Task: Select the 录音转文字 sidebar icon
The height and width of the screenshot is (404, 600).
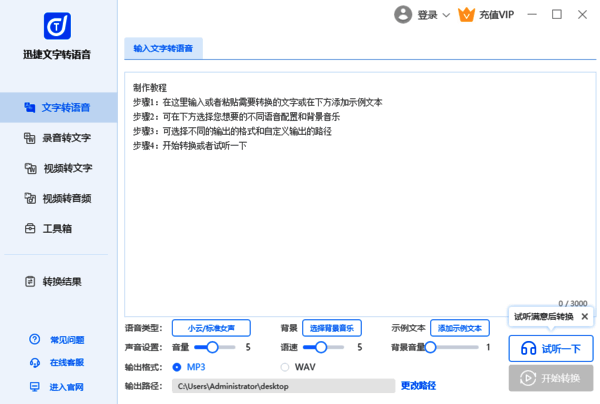Action: [30, 138]
